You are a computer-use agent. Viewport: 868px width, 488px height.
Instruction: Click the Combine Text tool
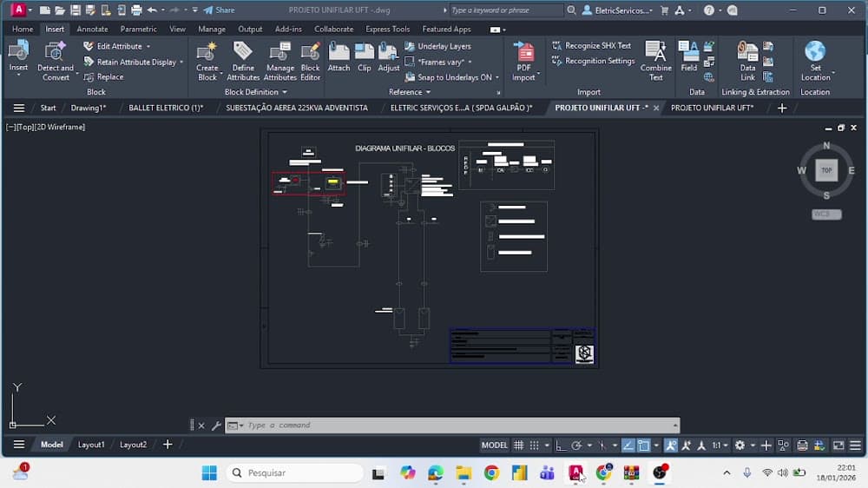pyautogui.click(x=656, y=61)
